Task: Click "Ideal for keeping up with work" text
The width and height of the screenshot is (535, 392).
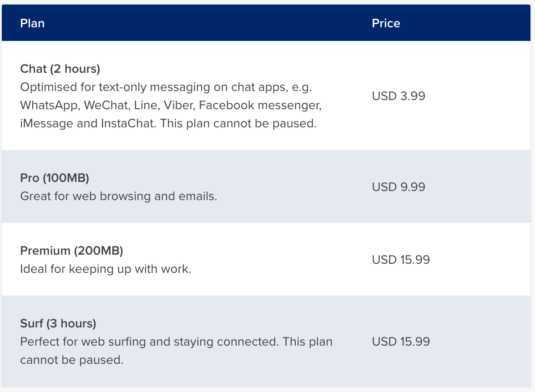Action: click(106, 269)
